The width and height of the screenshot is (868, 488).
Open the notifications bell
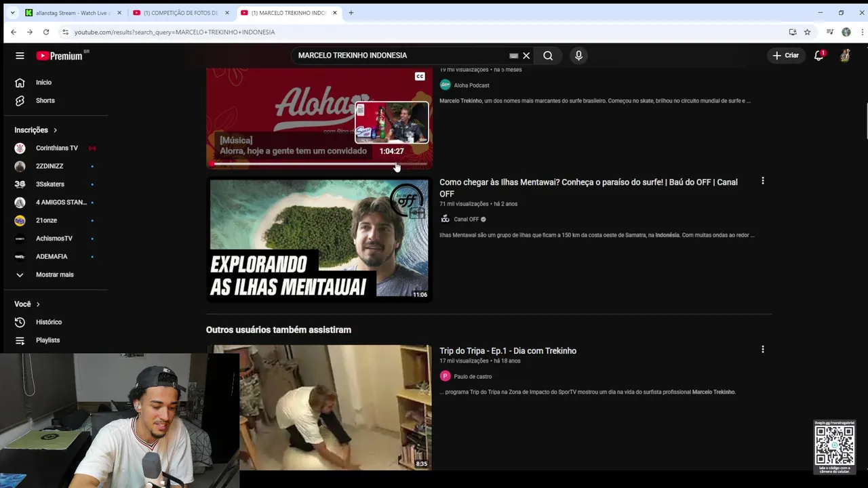[x=819, y=56]
